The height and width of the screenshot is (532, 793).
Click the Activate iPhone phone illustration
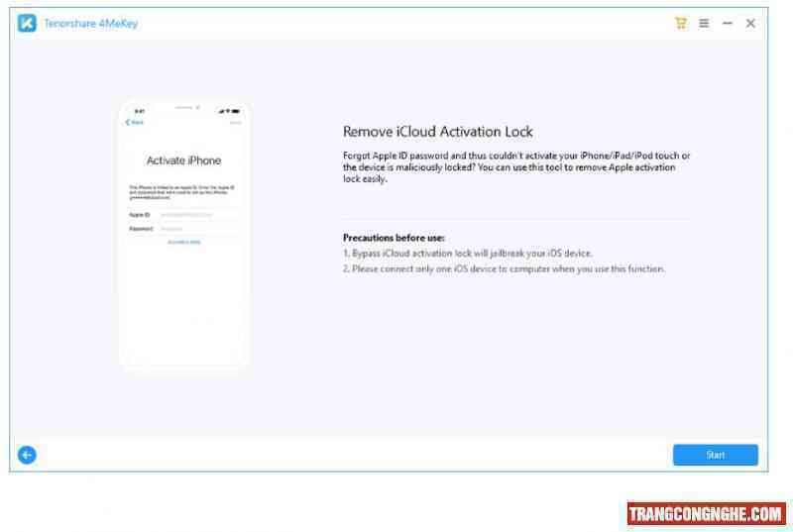pyautogui.click(x=184, y=235)
